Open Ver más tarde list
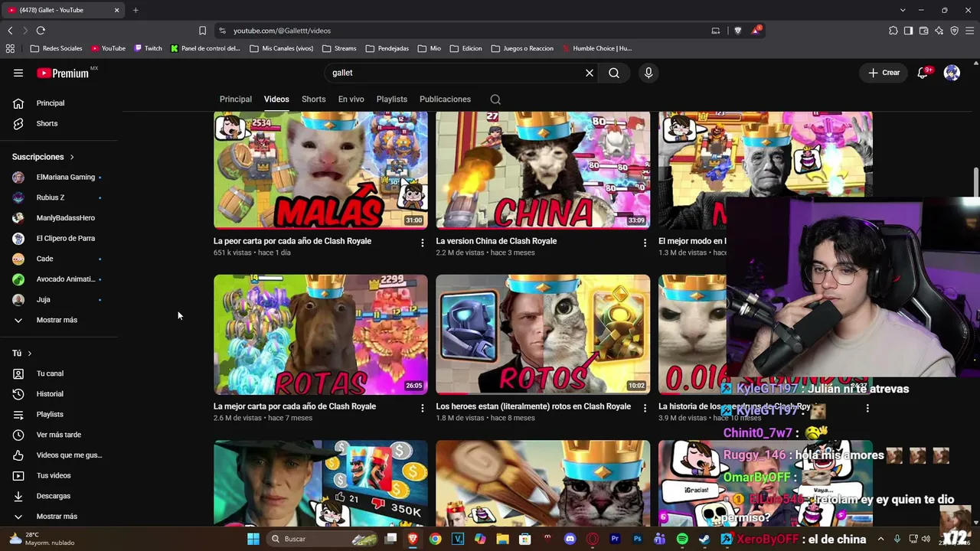 (x=59, y=435)
